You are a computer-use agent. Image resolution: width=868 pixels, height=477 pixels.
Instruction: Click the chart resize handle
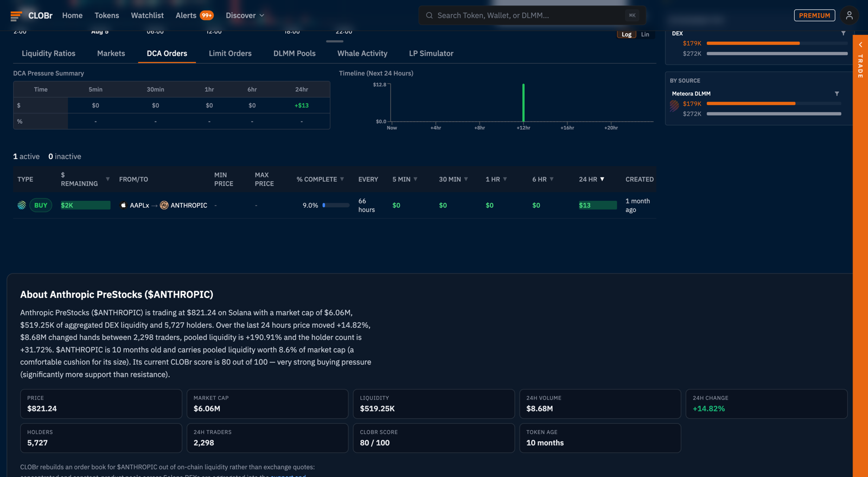335,41
